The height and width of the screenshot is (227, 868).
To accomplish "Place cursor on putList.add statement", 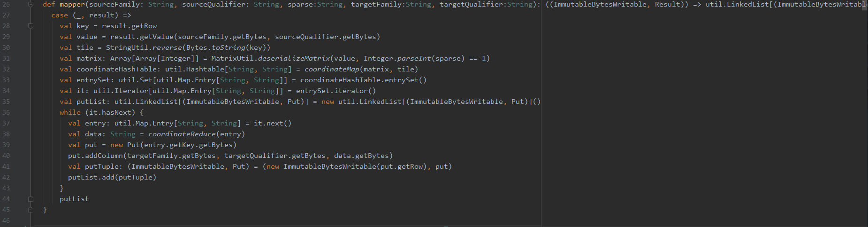I will (x=112, y=177).
